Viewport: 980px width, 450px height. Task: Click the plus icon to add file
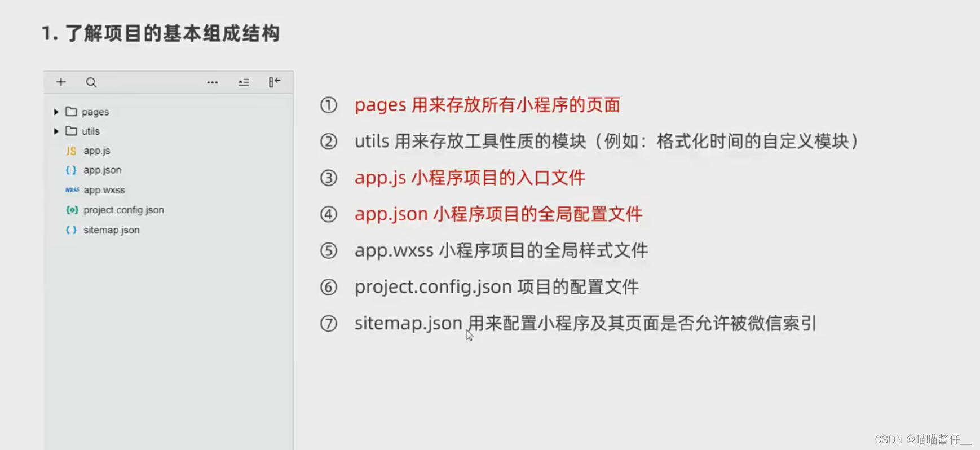(61, 82)
